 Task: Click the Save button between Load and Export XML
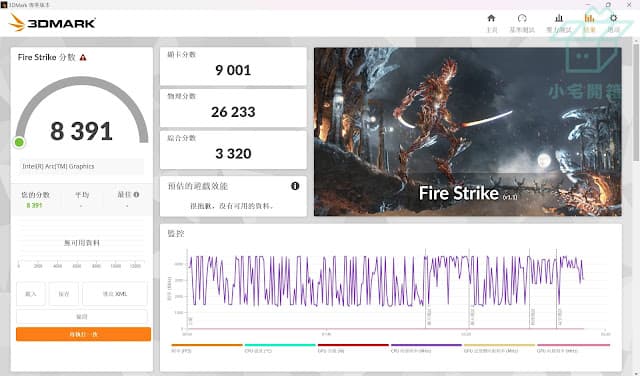[64, 294]
